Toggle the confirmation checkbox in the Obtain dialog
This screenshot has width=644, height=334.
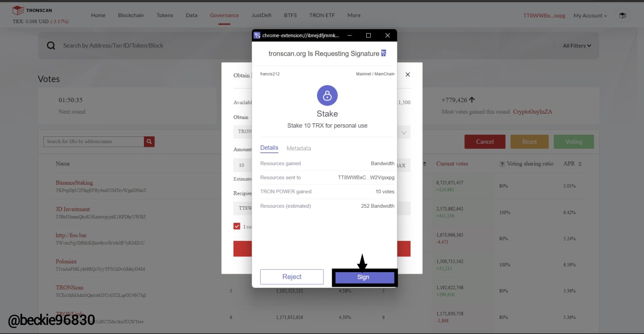[x=237, y=226]
